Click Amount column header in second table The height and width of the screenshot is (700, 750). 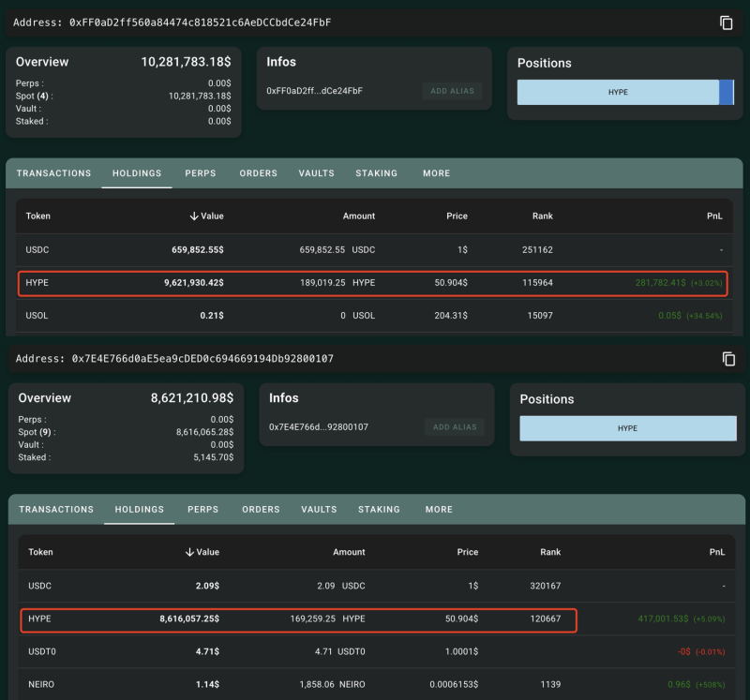pyautogui.click(x=349, y=552)
